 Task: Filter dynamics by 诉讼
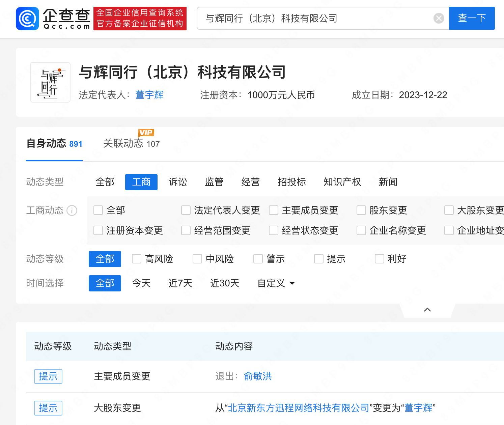click(178, 182)
